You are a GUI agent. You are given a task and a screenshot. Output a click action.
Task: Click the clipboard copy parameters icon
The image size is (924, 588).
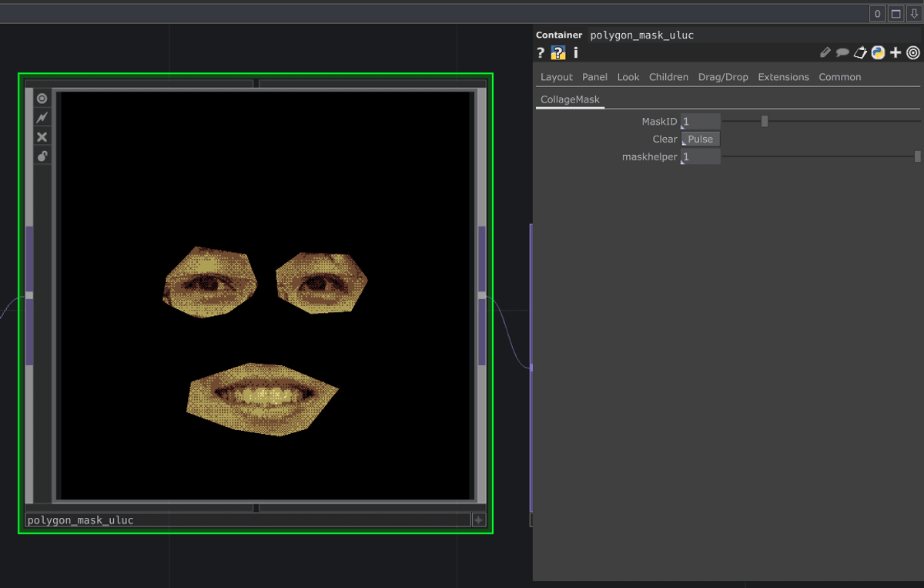pos(860,52)
